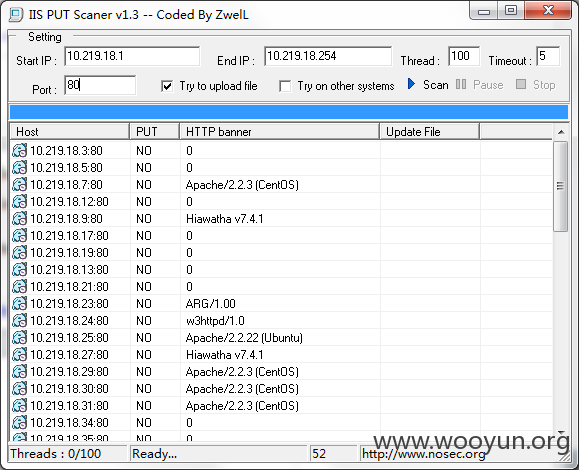The width and height of the screenshot is (579, 470).
Task: Click host icon for 10.219.18.30:80
Action: [x=20, y=388]
